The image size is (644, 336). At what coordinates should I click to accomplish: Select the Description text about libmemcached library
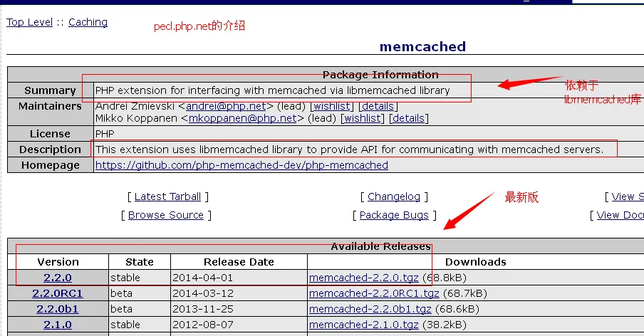pyautogui.click(x=350, y=149)
